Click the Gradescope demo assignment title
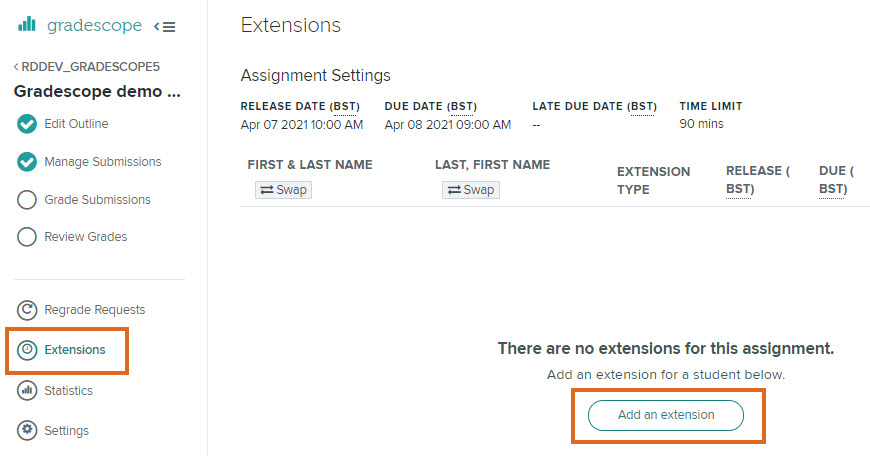This screenshot has height=456, width=870. [x=97, y=92]
